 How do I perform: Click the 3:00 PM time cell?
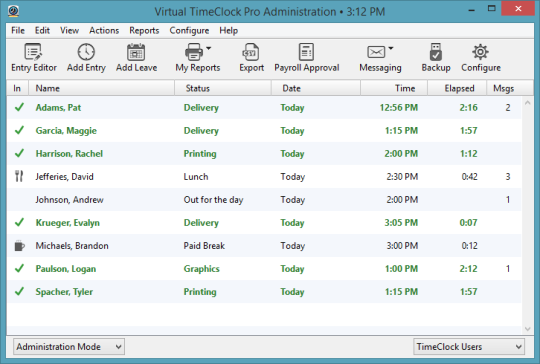[402, 246]
